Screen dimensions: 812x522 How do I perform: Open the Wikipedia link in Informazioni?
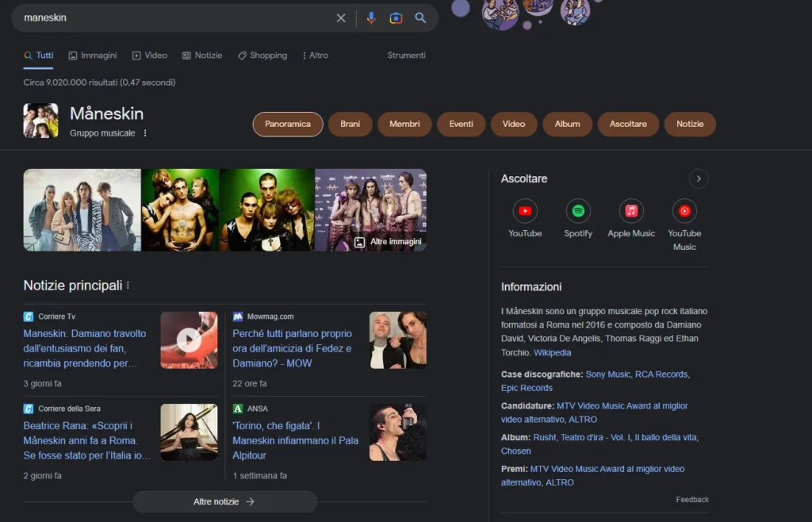pyautogui.click(x=553, y=353)
